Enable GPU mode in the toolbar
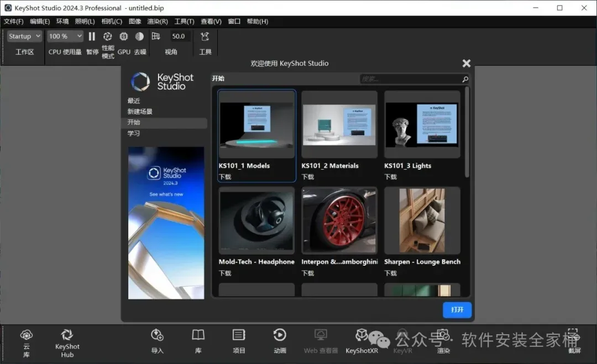The width and height of the screenshot is (597, 364). (x=124, y=36)
